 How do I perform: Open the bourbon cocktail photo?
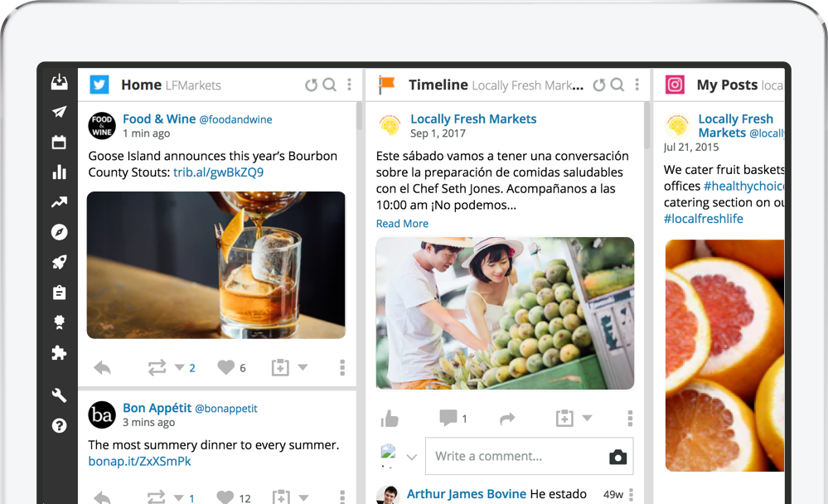point(216,264)
